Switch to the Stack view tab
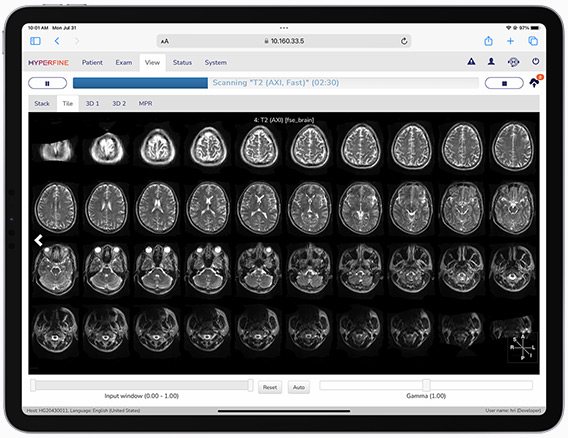The height and width of the screenshot is (438, 568). pos(42,104)
